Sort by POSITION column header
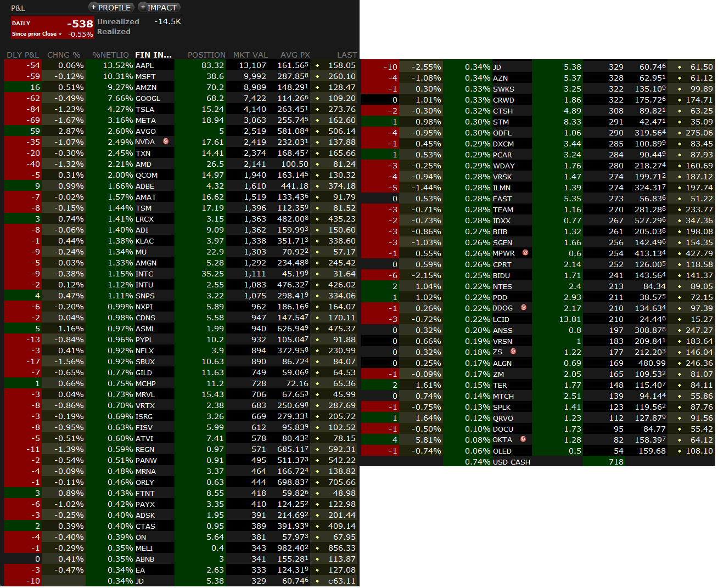The height and width of the screenshot is (588, 718). (206, 55)
